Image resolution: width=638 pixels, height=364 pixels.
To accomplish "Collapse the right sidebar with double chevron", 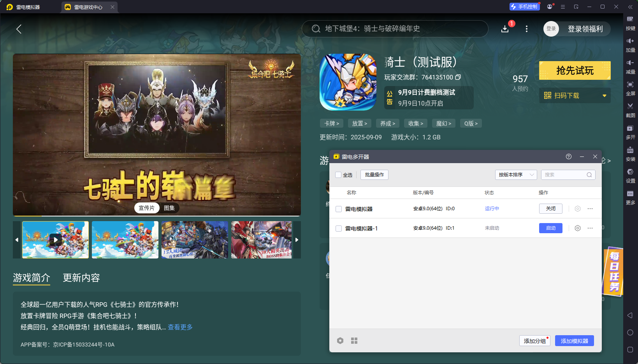I will (630, 7).
